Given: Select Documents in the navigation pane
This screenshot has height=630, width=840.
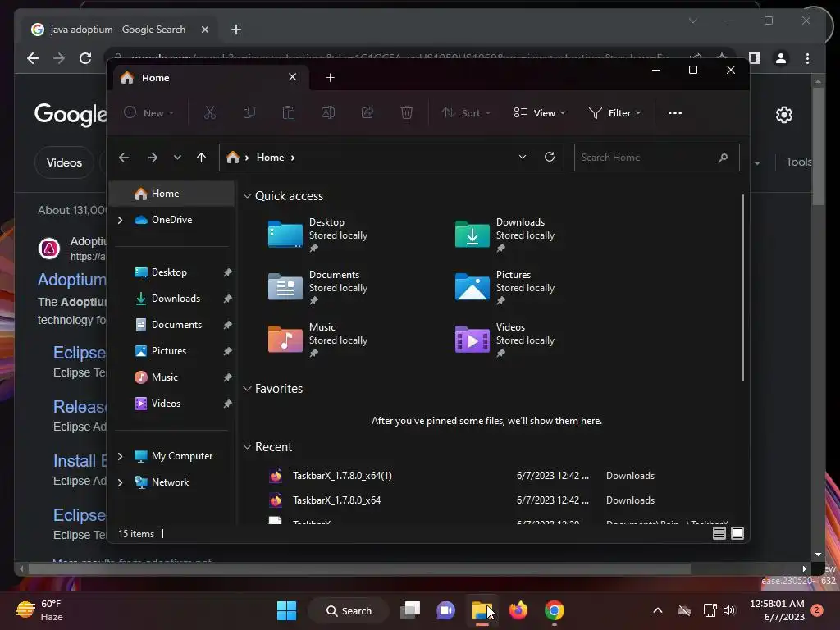Looking at the screenshot, I should coord(171,325).
